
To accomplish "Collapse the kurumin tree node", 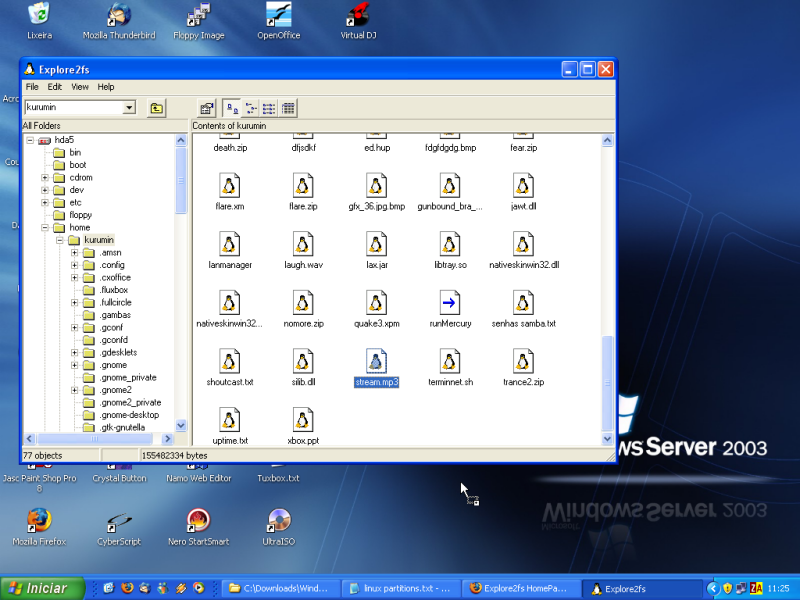I will pos(60,240).
